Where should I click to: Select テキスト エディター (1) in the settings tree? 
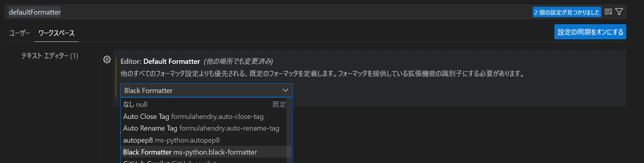click(x=50, y=56)
